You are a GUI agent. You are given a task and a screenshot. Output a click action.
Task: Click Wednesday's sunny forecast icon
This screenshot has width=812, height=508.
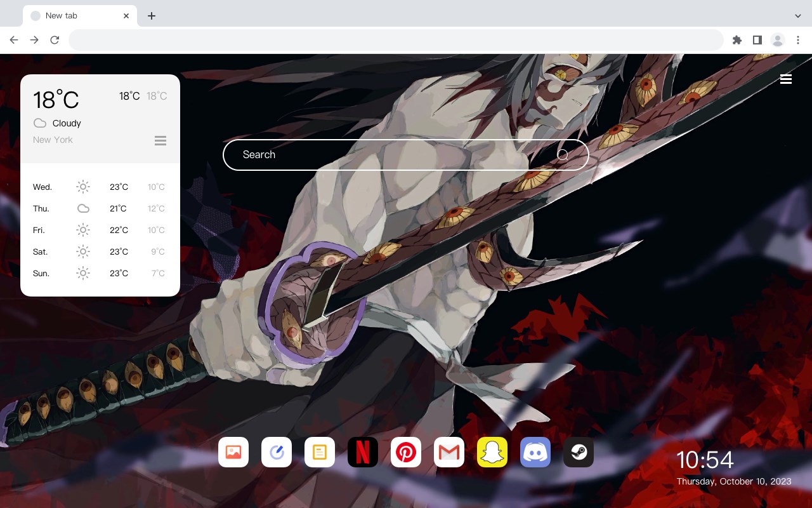83,187
